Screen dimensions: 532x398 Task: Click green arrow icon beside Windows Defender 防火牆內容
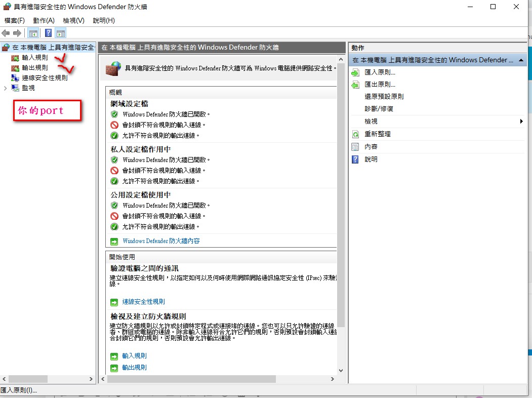click(x=114, y=241)
